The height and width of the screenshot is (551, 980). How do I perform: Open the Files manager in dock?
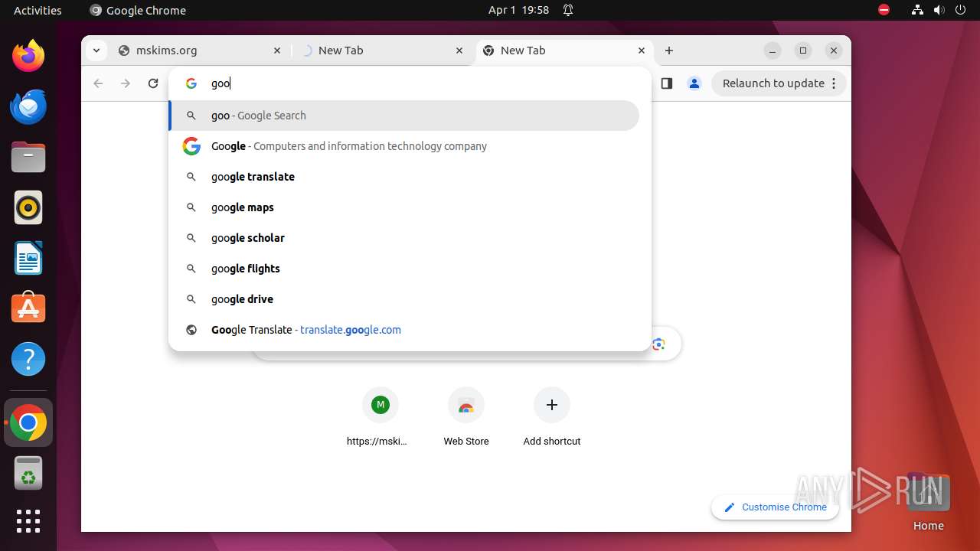pos(28,157)
